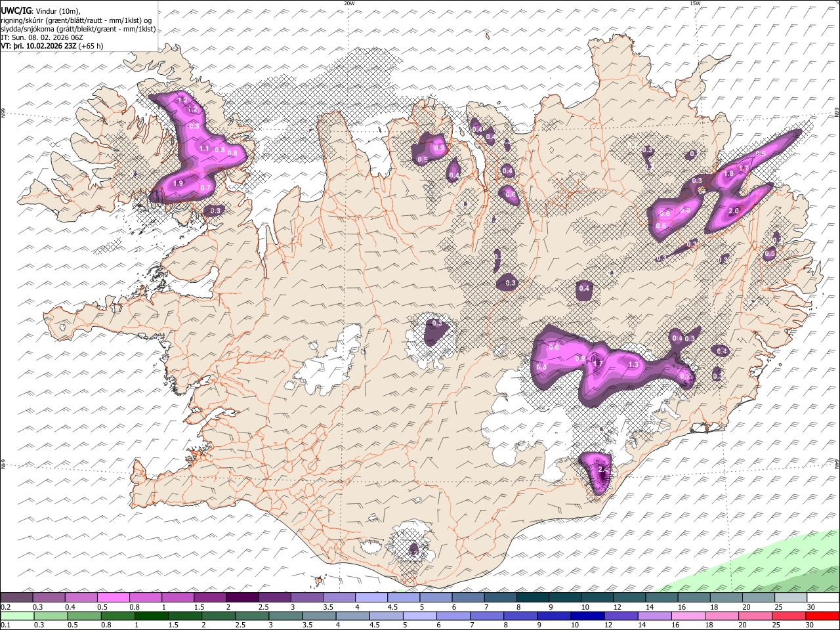Click the upper legend swatch starting at 6

pyautogui.click(x=467, y=597)
